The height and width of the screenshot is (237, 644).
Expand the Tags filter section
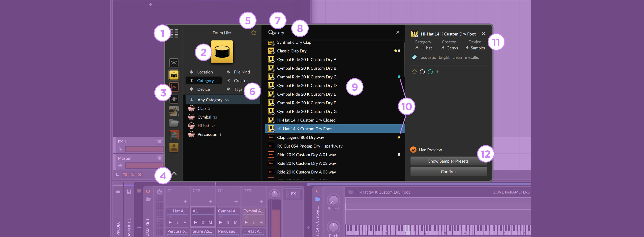[238, 89]
